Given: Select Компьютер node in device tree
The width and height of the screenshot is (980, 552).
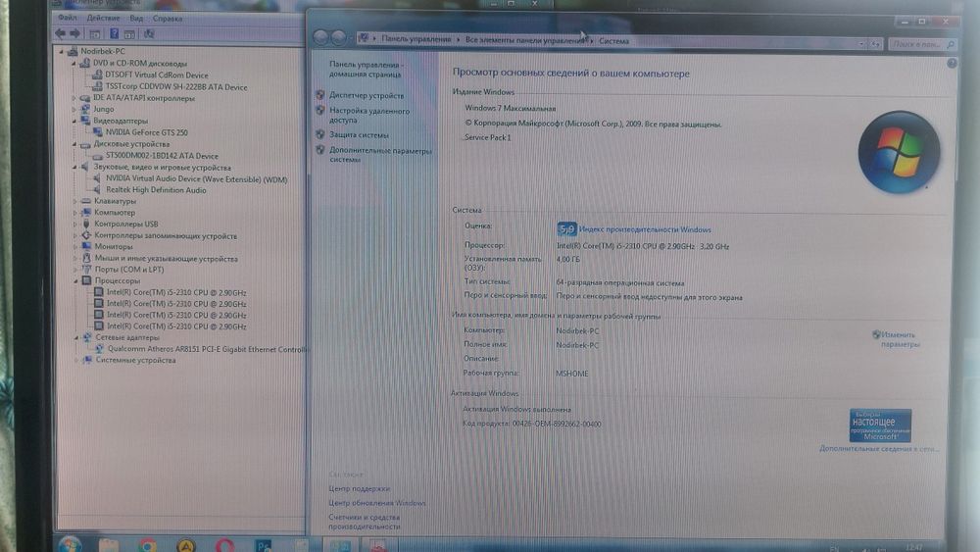Looking at the screenshot, I should pyautogui.click(x=115, y=213).
